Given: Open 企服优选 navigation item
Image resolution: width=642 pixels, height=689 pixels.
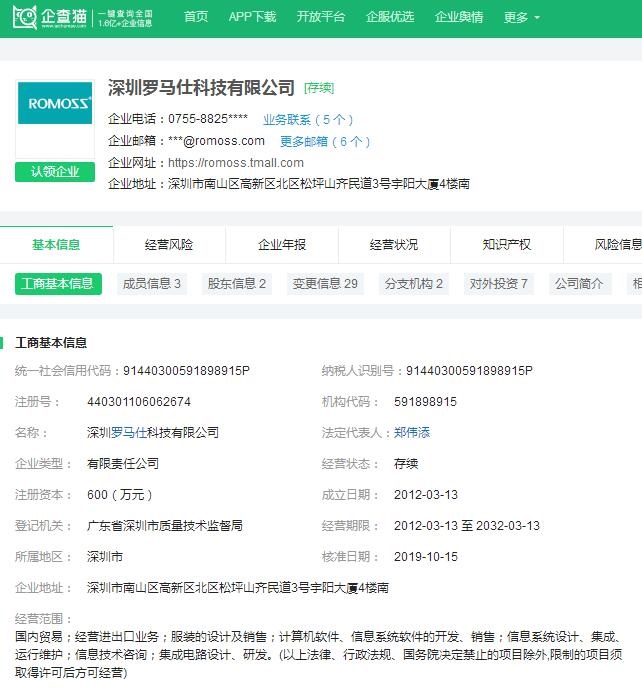Looking at the screenshot, I should tap(390, 17).
